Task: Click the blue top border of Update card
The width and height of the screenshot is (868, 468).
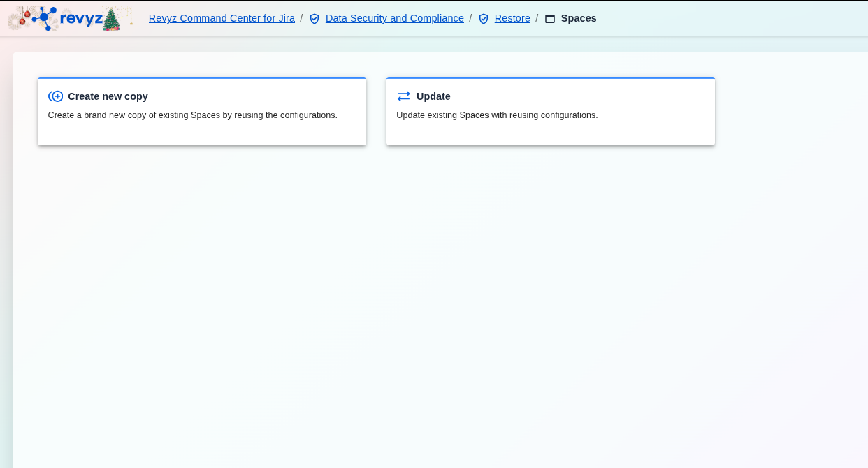Action: coord(550,78)
